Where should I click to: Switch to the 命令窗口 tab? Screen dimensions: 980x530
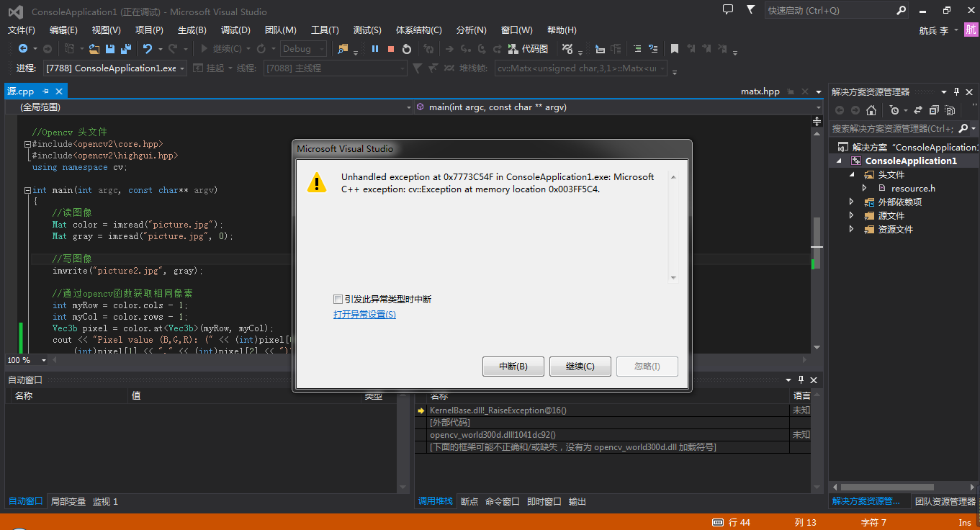[x=503, y=501]
